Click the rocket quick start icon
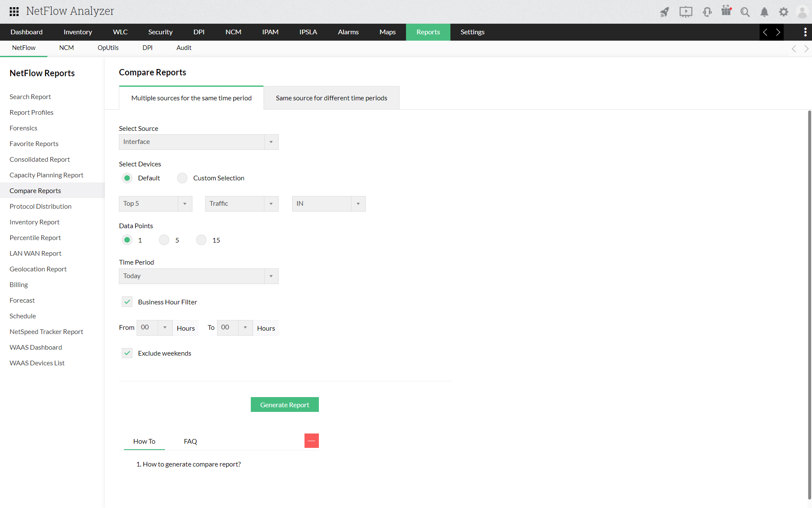Image resolution: width=812 pixels, height=508 pixels. 664,12
